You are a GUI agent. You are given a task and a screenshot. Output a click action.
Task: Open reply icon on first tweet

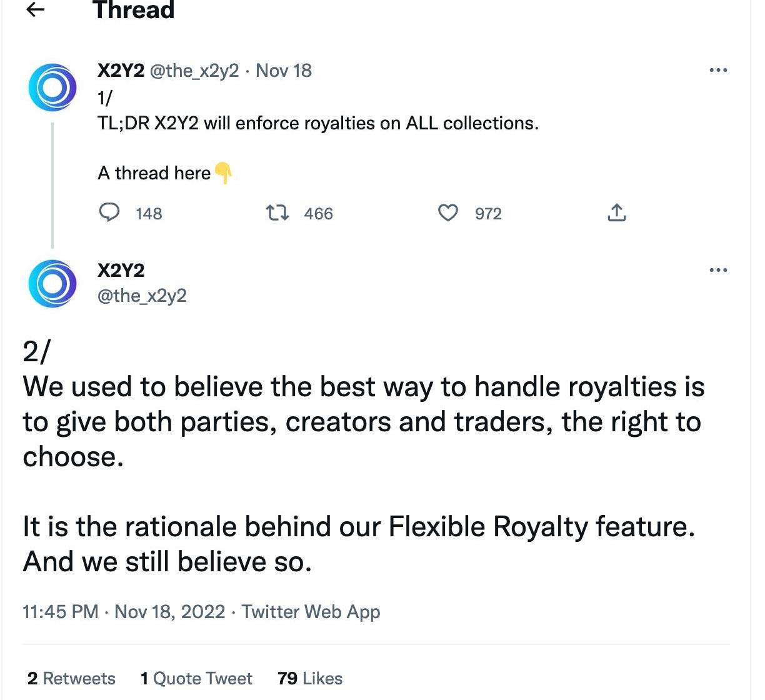[x=110, y=213]
